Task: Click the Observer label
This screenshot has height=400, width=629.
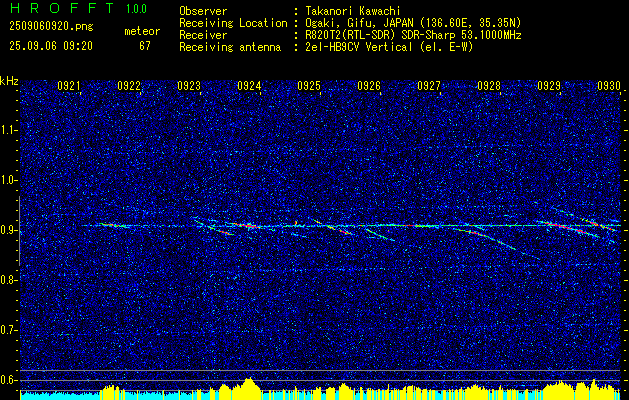Action: pyautogui.click(x=203, y=11)
